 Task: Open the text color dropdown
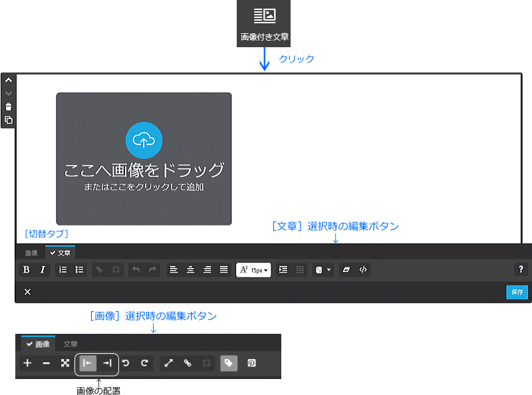(x=324, y=269)
